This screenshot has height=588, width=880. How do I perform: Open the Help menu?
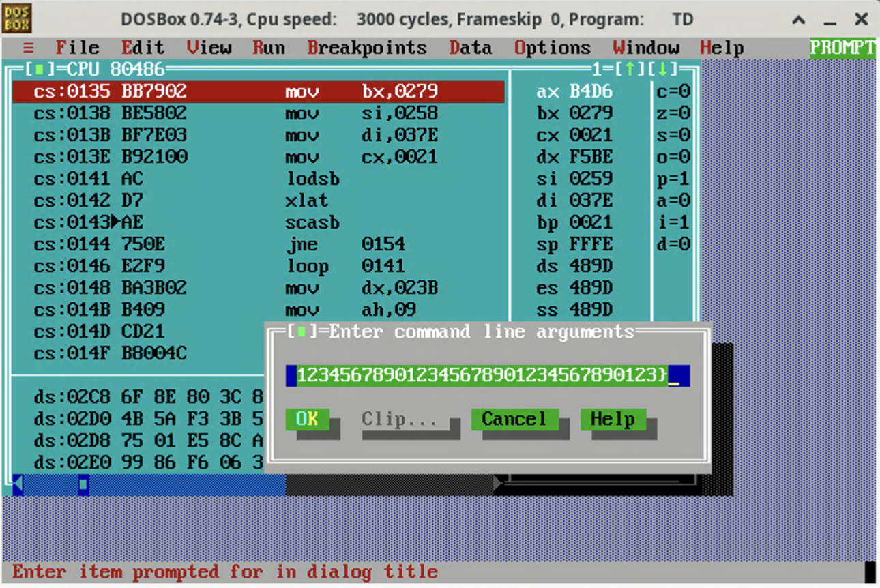pos(722,48)
